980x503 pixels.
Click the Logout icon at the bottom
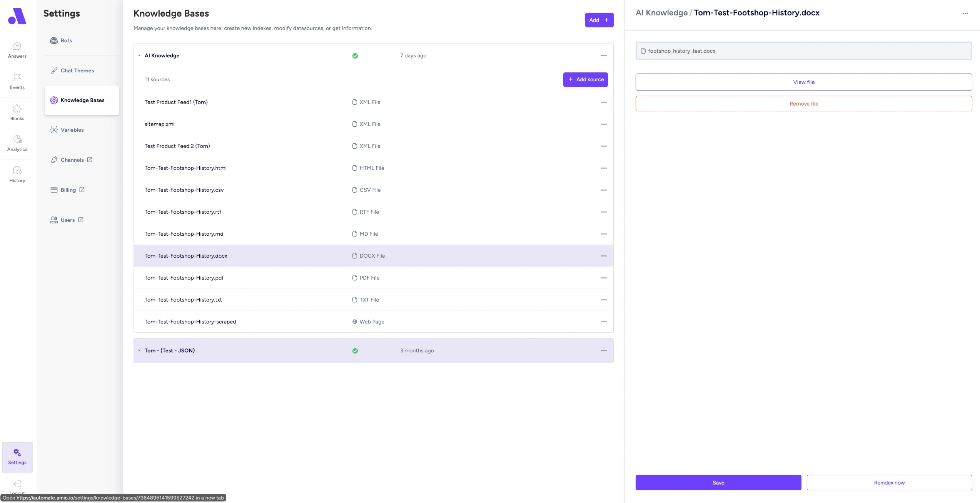17,484
